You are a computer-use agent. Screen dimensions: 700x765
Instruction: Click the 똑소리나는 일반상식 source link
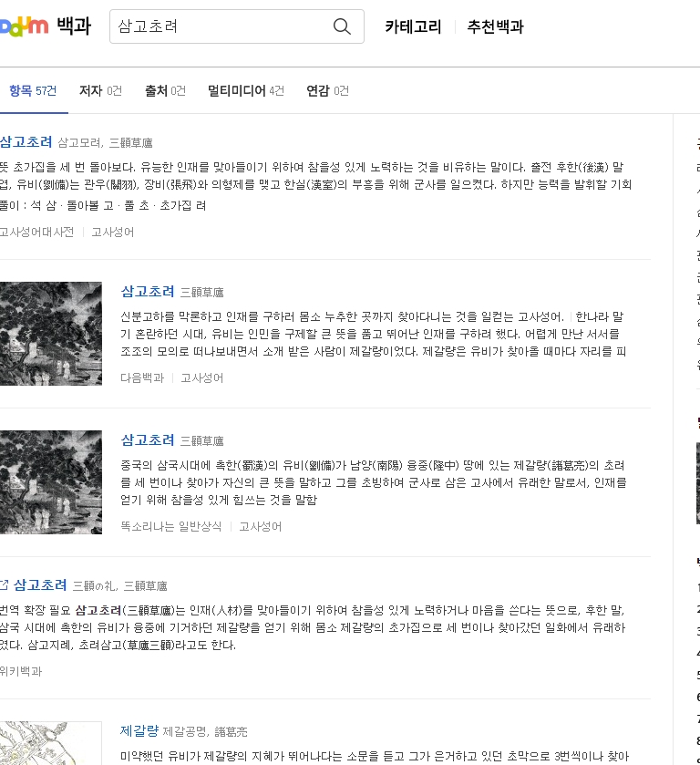(x=171, y=526)
